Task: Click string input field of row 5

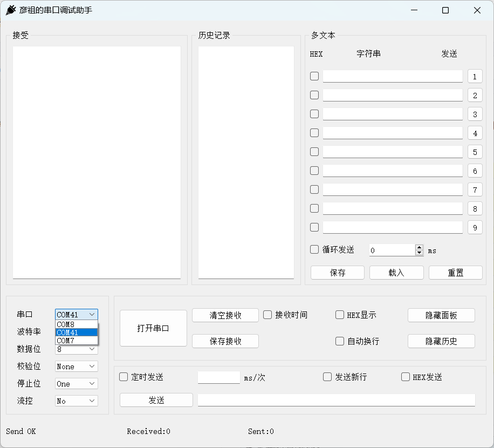Action: coord(393,152)
